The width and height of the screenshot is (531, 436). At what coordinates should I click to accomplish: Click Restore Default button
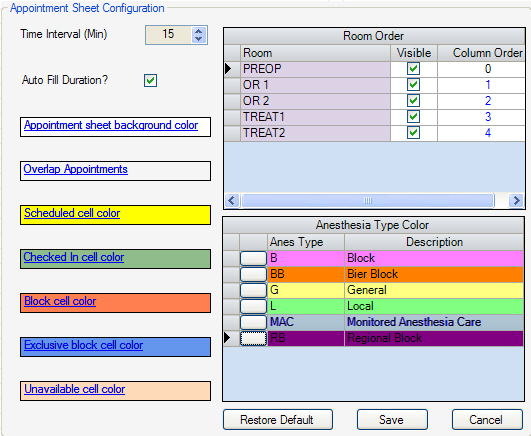tap(278, 420)
